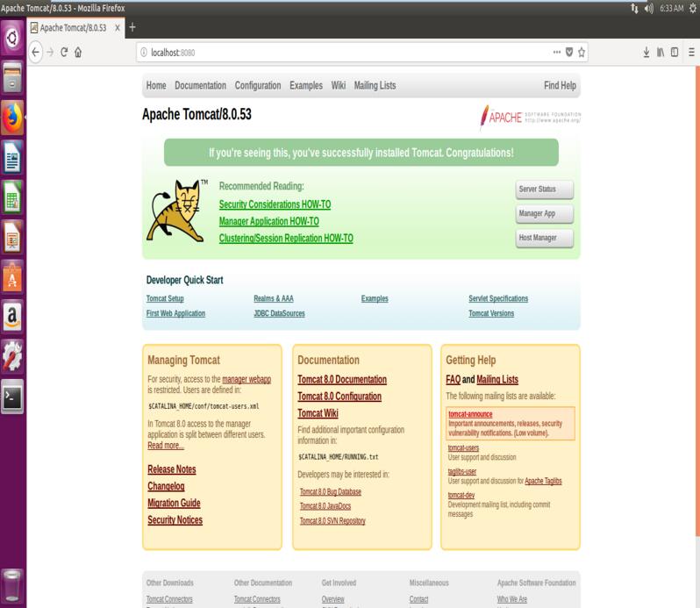The height and width of the screenshot is (608, 700).
Task: Open the Changelog link
Action: (x=166, y=487)
